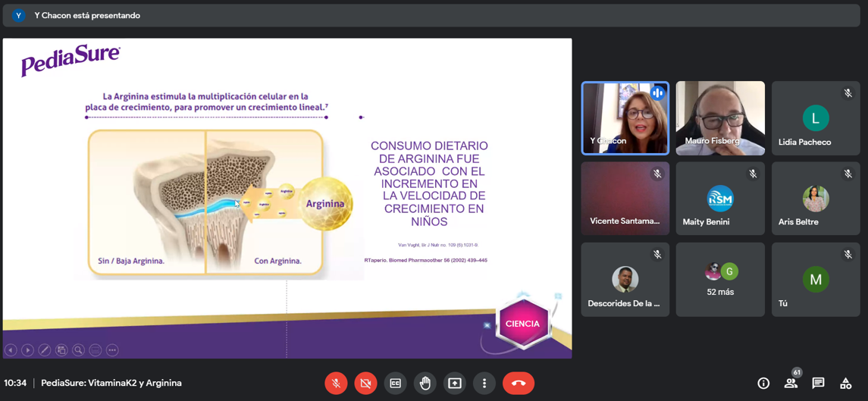Open the slide toolbar's ellipsis options
Image resolution: width=868 pixels, height=401 pixels.
tap(112, 350)
